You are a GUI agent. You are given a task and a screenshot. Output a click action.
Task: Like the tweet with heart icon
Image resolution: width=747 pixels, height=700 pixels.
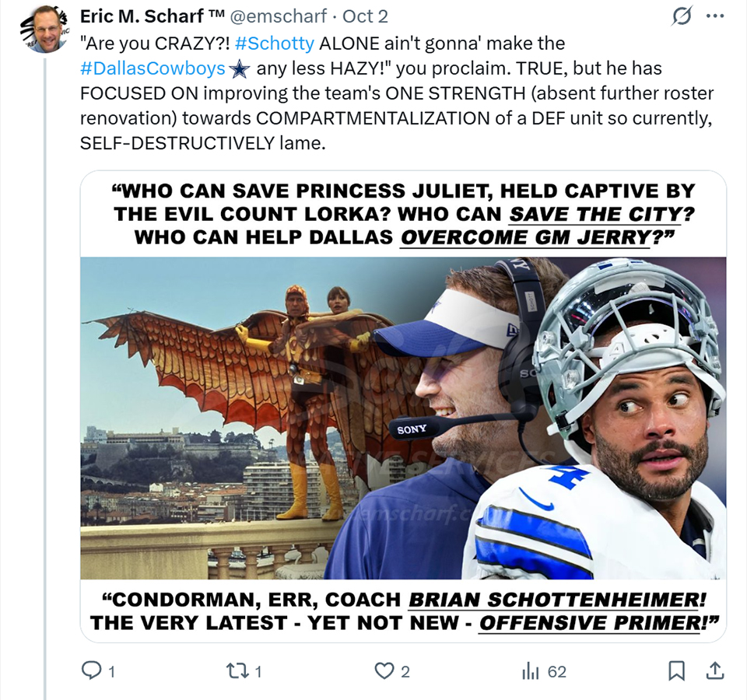(x=384, y=671)
